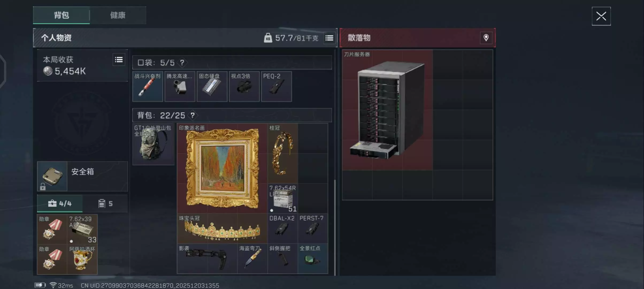Click the backpack inventory scrollbar
Viewport: 644px width, 289px height.
(x=335, y=227)
